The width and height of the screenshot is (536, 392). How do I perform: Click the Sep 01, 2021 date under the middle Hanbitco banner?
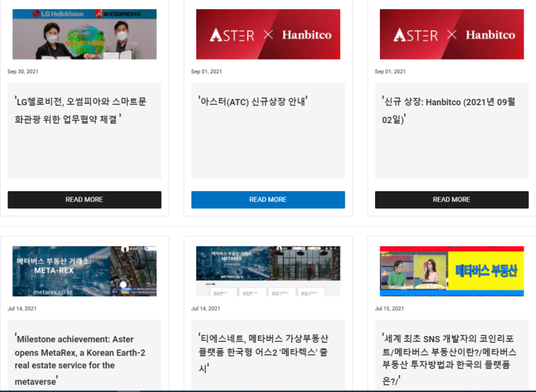tap(207, 71)
